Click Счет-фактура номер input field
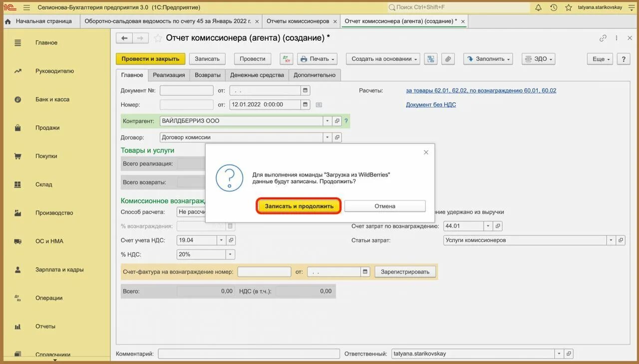This screenshot has width=639, height=364. pyautogui.click(x=264, y=272)
